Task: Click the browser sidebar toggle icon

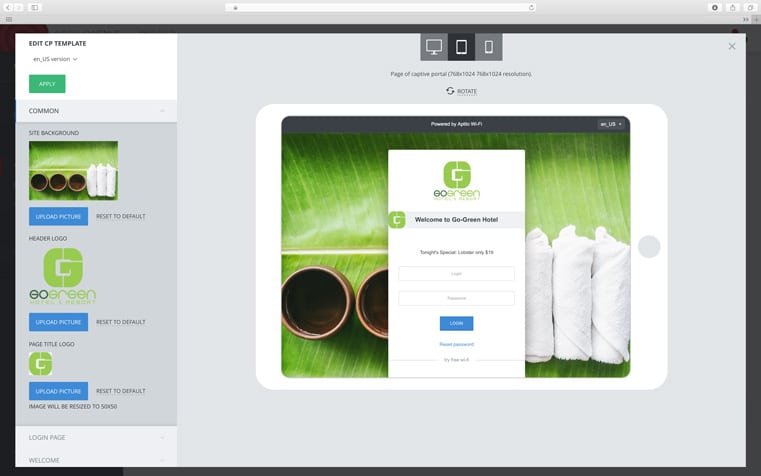Action: pyautogui.click(x=35, y=7)
